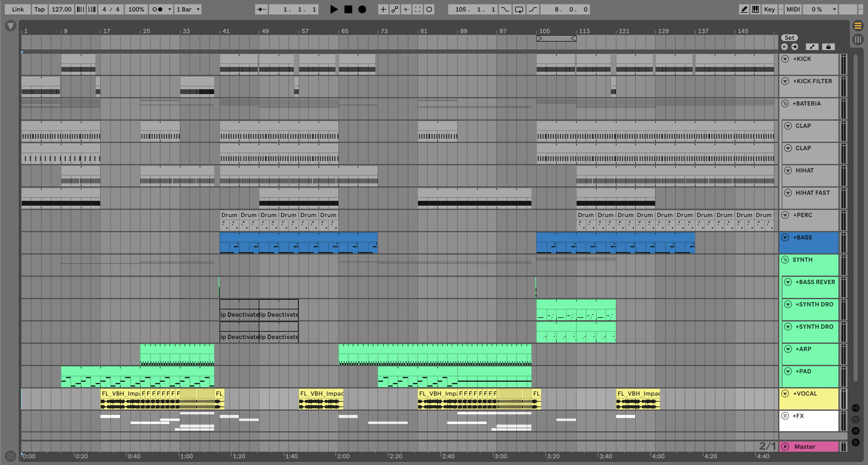868x465 pixels.
Task: Collapse the +BATERIA group track
Action: click(x=785, y=103)
